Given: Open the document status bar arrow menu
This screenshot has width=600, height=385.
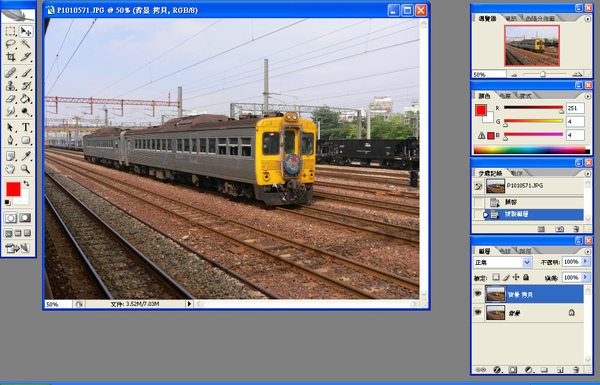Looking at the screenshot, I should (x=189, y=304).
